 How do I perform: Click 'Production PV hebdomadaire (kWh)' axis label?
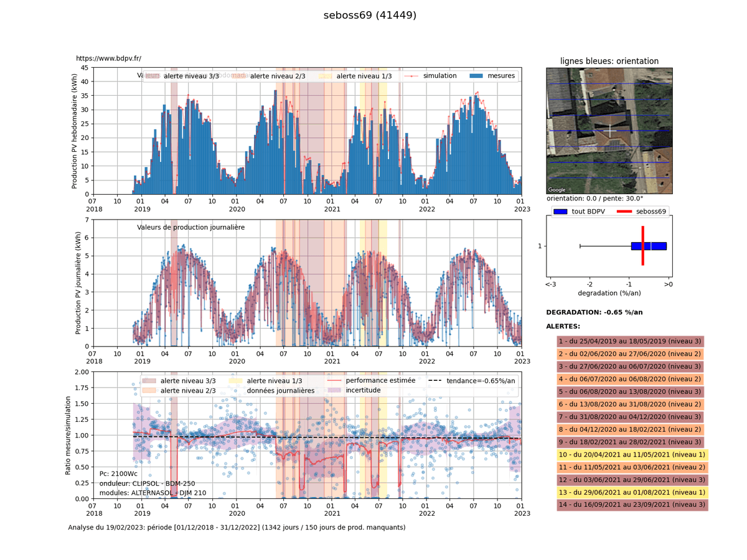coord(75,131)
